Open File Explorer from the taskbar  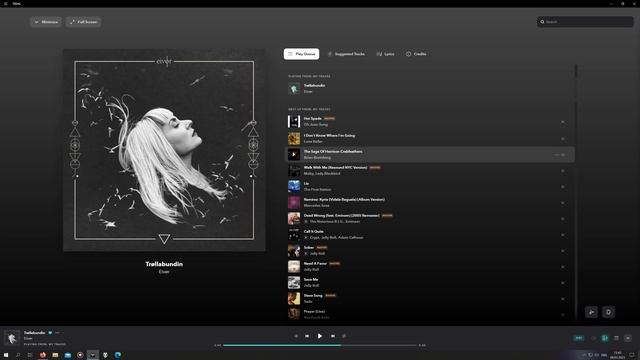click(55, 355)
